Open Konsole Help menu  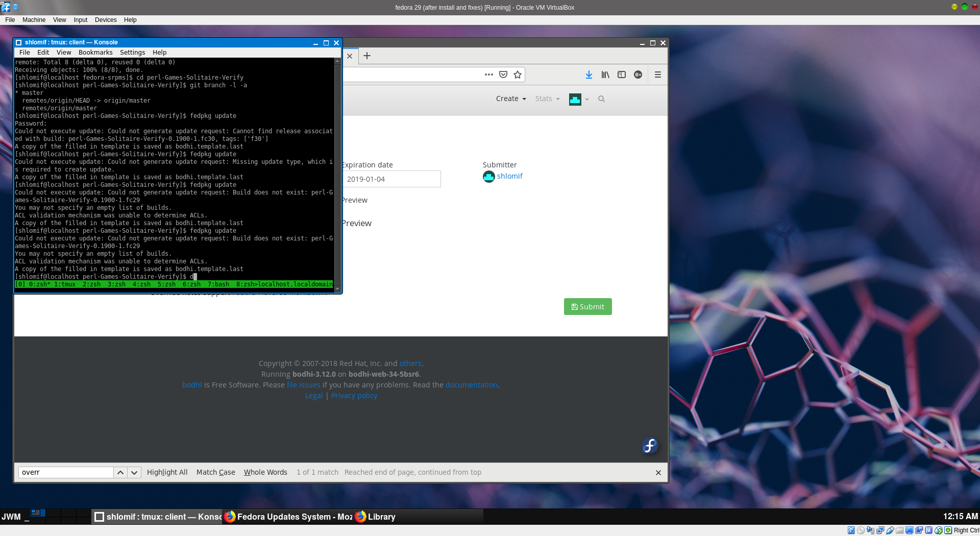click(x=159, y=53)
